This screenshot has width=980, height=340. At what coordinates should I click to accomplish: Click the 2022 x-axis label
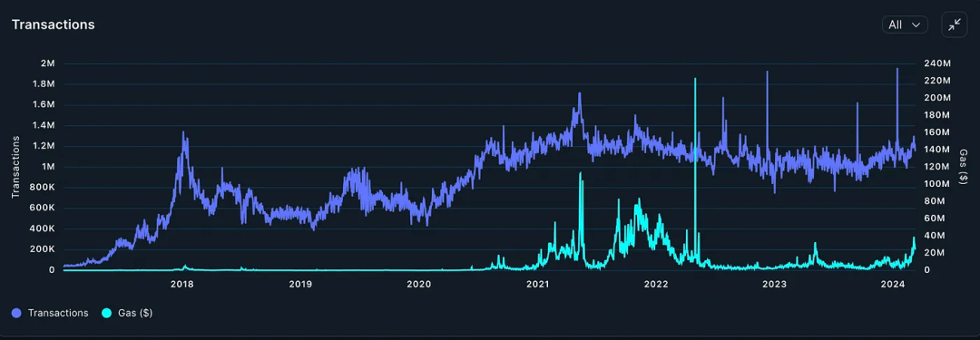(656, 285)
